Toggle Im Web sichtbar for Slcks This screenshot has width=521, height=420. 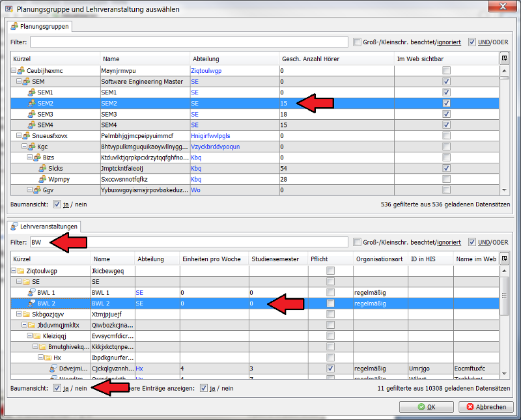(x=446, y=168)
